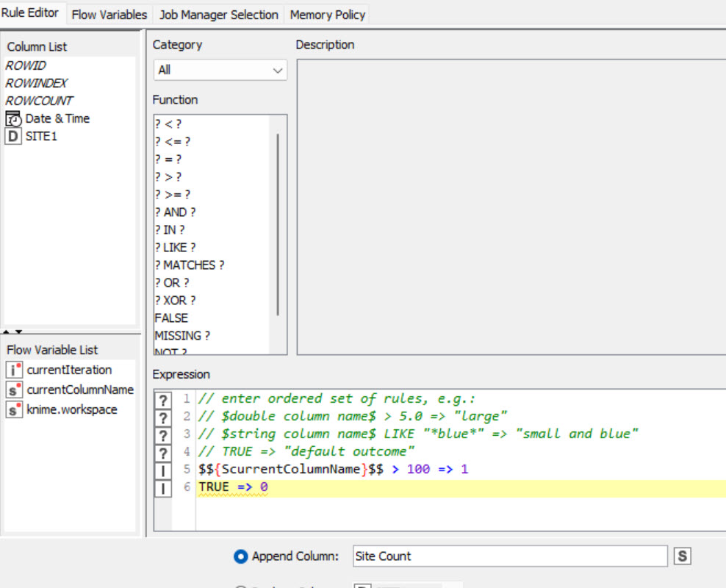Viewport: 726px width, 588px height.
Task: Select the Append Column radio button
Action: [x=240, y=556]
